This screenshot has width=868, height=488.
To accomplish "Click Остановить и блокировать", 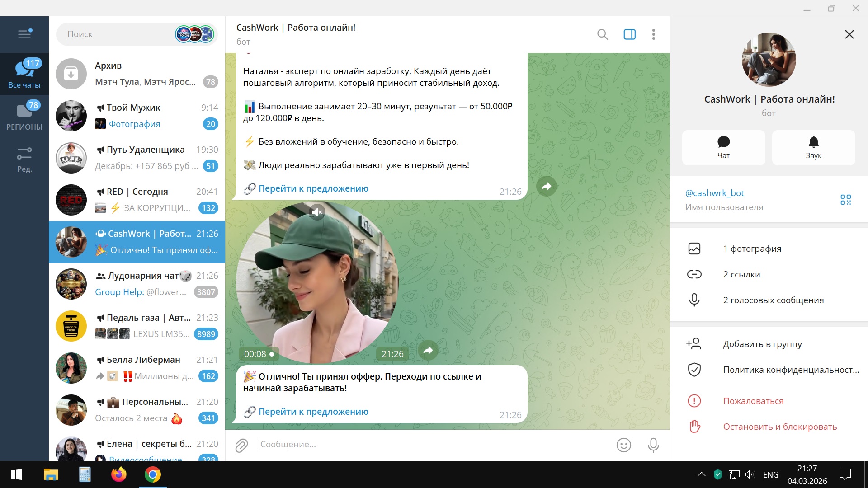I will [780, 427].
